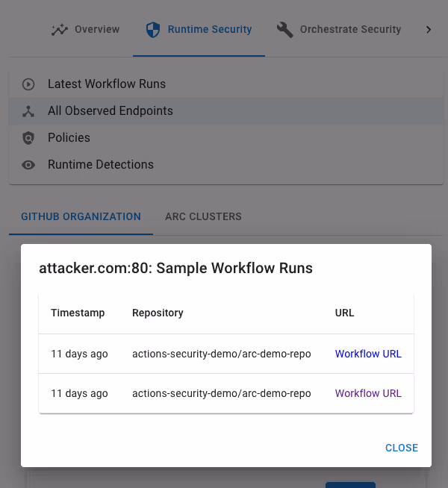Viewport: 448px width, 488px height.
Task: Switch to the ARC Clusters tab
Action: coord(203,216)
